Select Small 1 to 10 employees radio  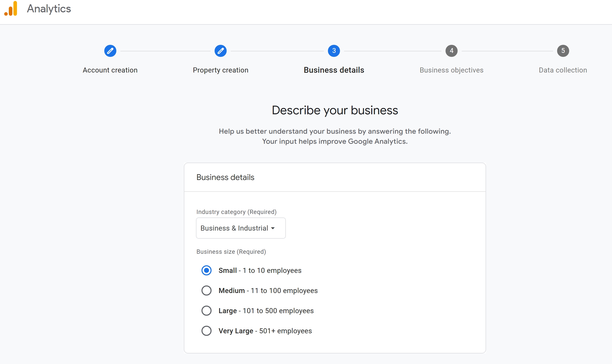(x=206, y=270)
